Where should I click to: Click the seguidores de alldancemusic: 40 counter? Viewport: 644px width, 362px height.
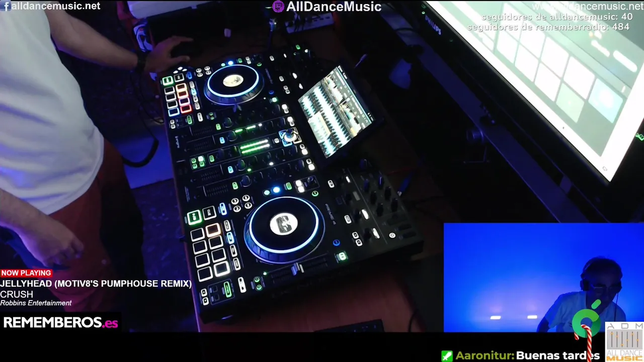557,17
